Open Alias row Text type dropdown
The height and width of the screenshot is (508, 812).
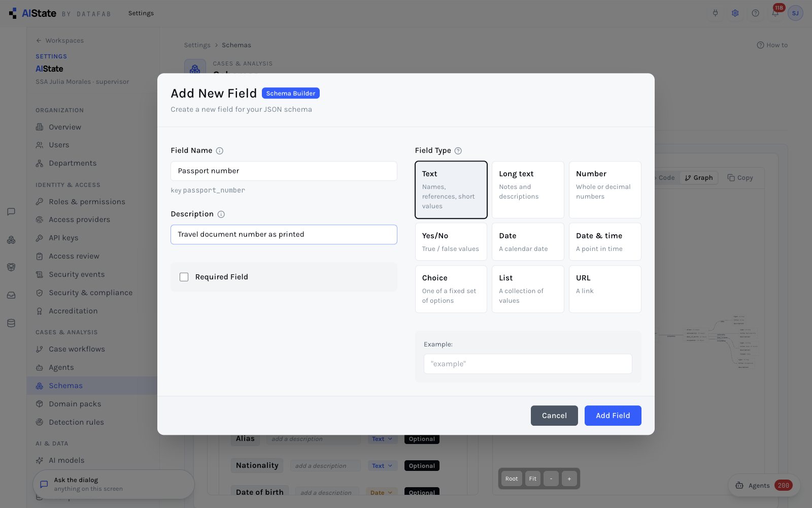(382, 439)
